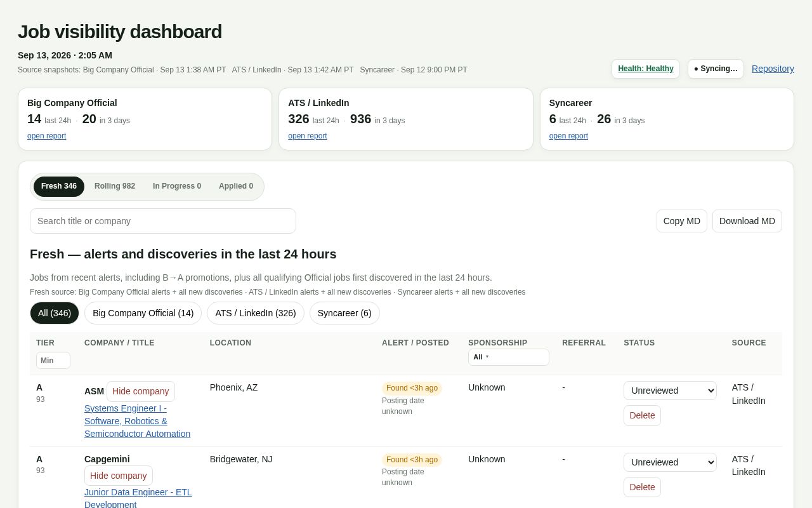This screenshot has height=508, width=812.
Task: Open report for Big Company Official
Action: pos(46,136)
